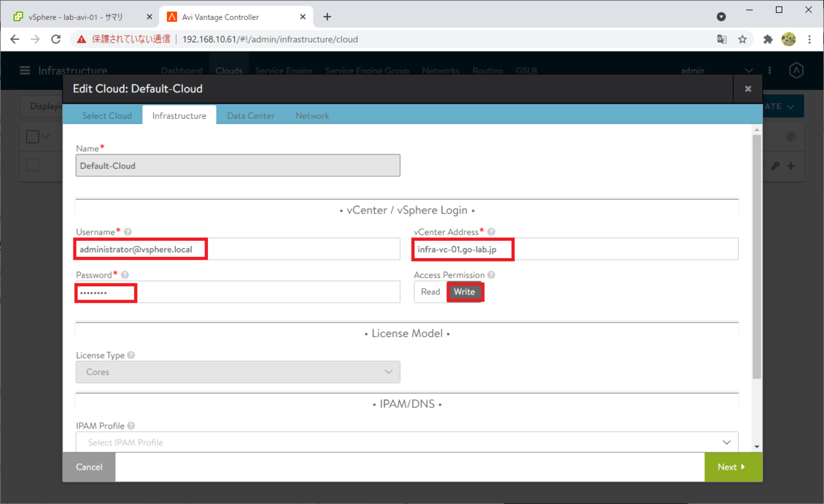Open the Chrome three-dot menu
Viewport: 824px width, 504px height.
click(x=810, y=39)
